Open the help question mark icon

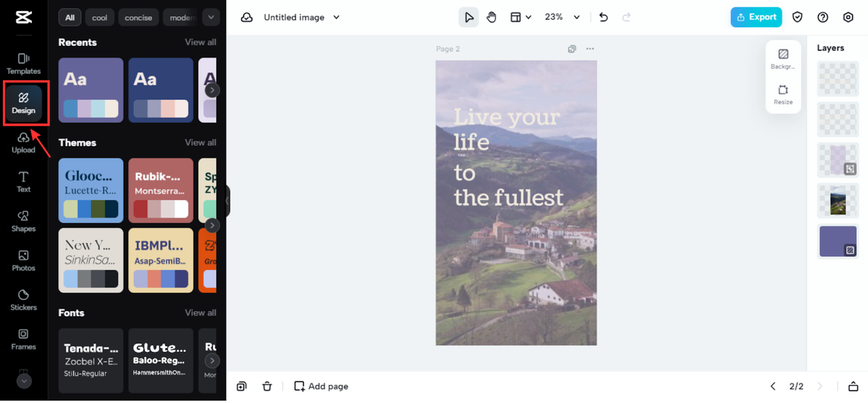point(823,18)
